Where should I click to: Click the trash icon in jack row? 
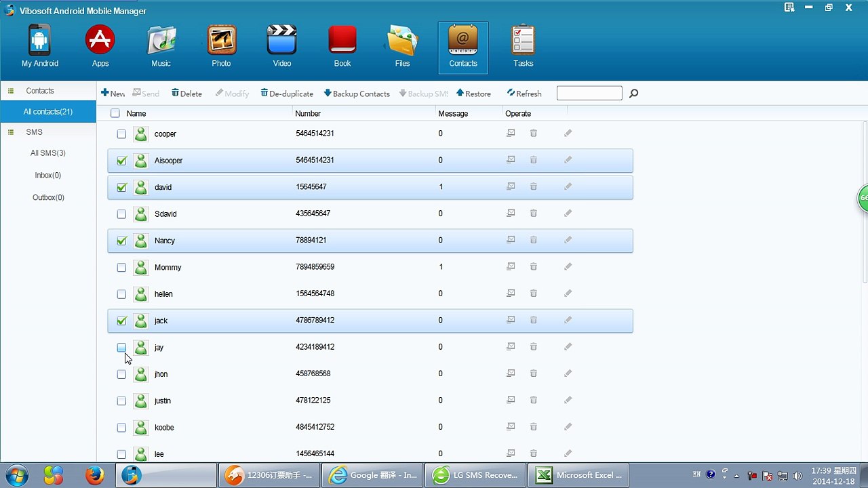tap(534, 320)
